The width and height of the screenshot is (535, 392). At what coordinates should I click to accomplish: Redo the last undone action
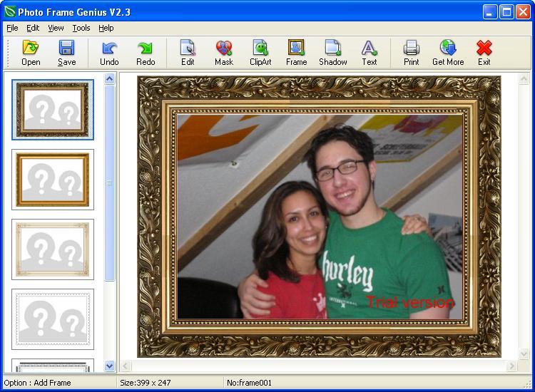pyautogui.click(x=146, y=53)
